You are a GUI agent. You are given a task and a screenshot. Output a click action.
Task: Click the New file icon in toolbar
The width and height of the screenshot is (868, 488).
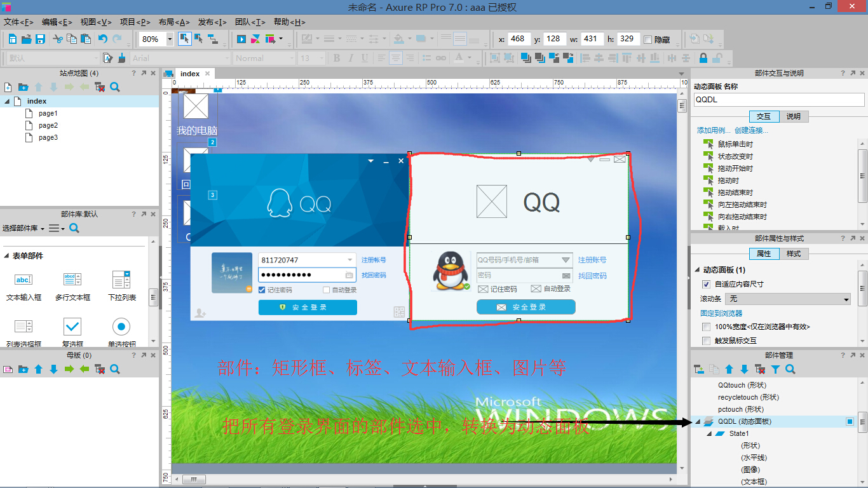tap(13, 39)
